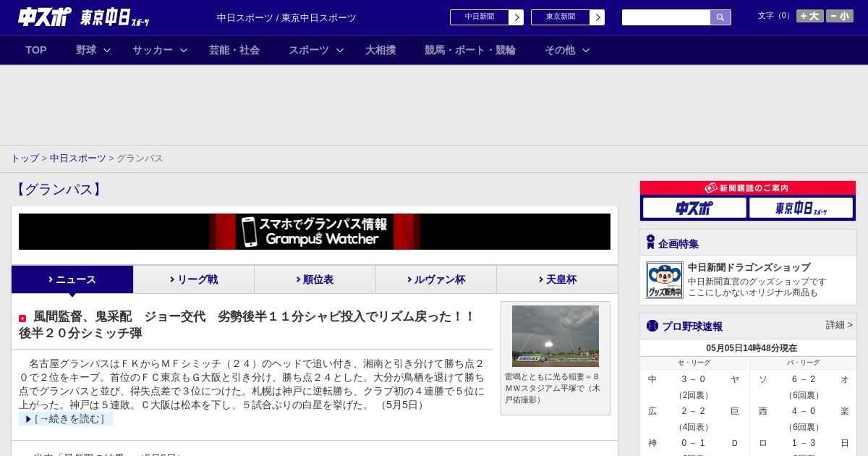The width and height of the screenshot is (868, 456).
Task: Open the サッカー navigation menu
Action: pos(153,50)
